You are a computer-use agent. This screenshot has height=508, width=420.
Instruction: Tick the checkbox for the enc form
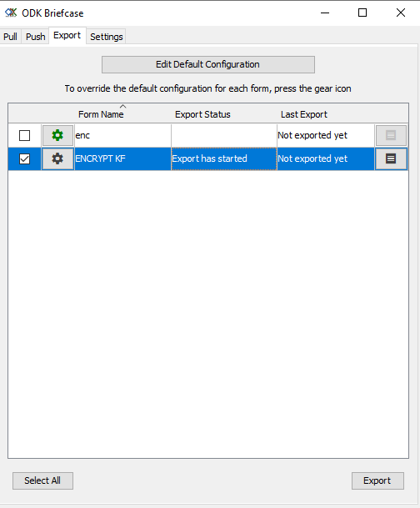point(25,135)
